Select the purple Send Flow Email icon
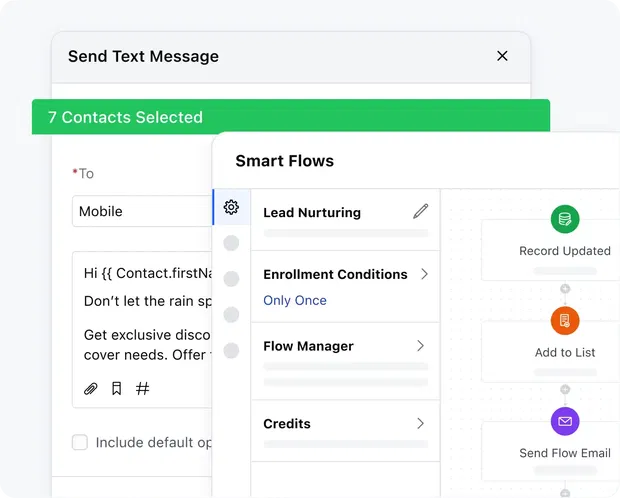This screenshot has width=620, height=498. 565,421
